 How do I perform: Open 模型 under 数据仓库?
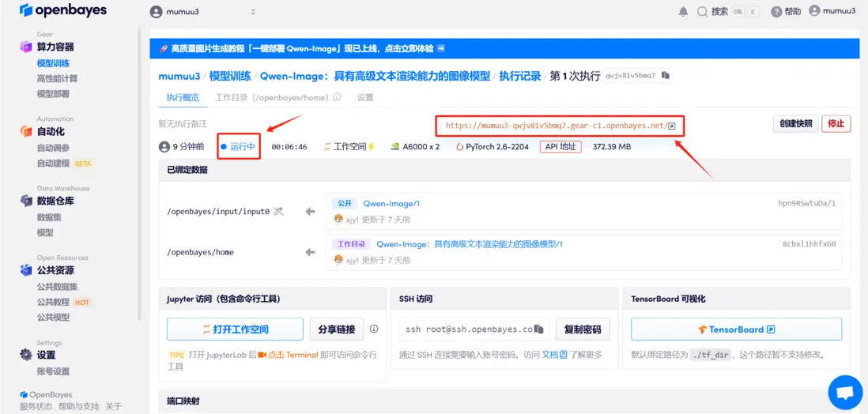pos(45,233)
